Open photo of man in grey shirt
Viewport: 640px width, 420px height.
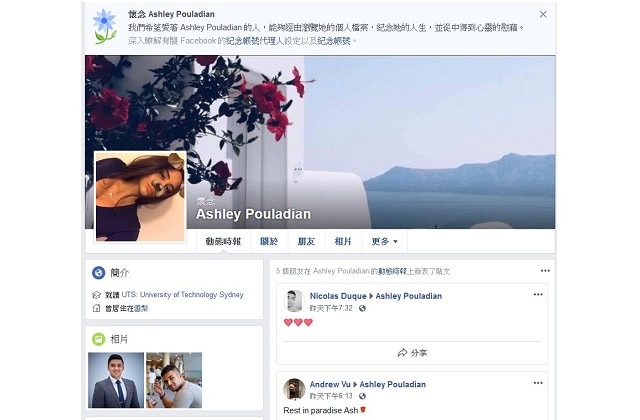point(174,380)
